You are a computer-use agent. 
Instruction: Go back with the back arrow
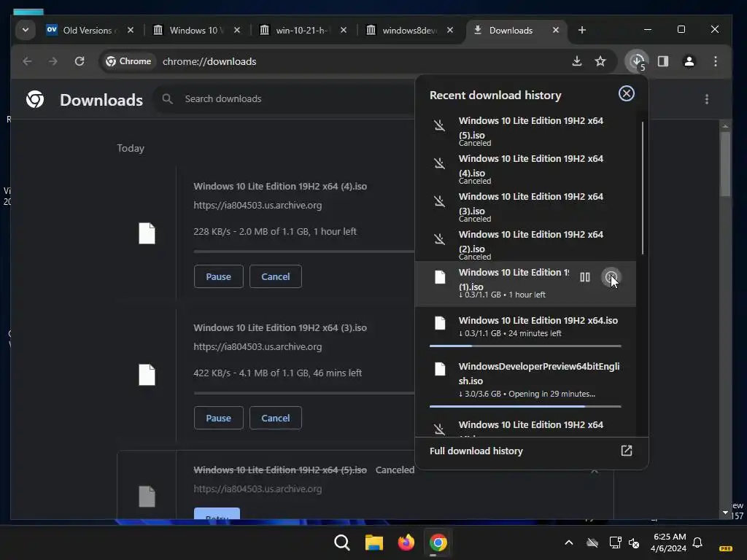tap(27, 61)
